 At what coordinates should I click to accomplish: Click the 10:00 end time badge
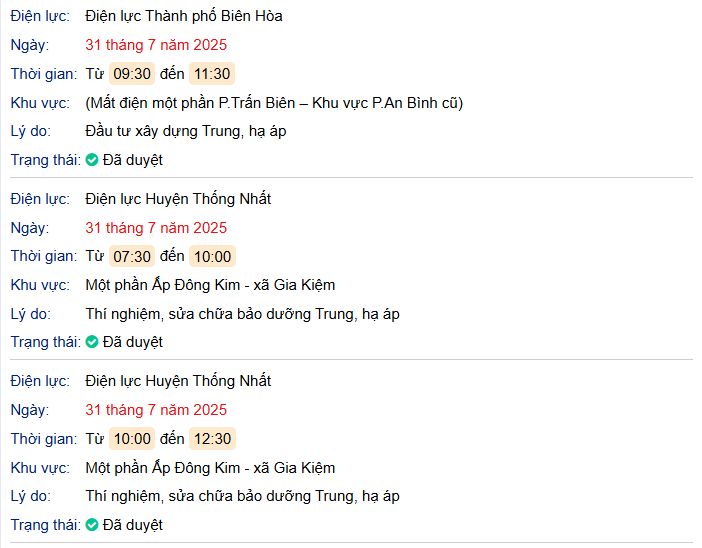pyautogui.click(x=212, y=256)
